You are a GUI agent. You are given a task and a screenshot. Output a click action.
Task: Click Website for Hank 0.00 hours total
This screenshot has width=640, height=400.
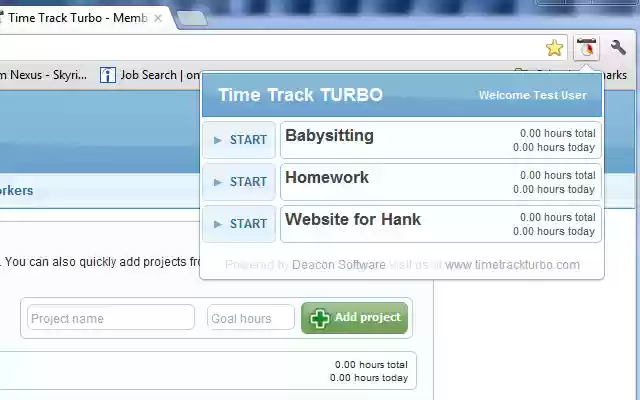coord(558,218)
